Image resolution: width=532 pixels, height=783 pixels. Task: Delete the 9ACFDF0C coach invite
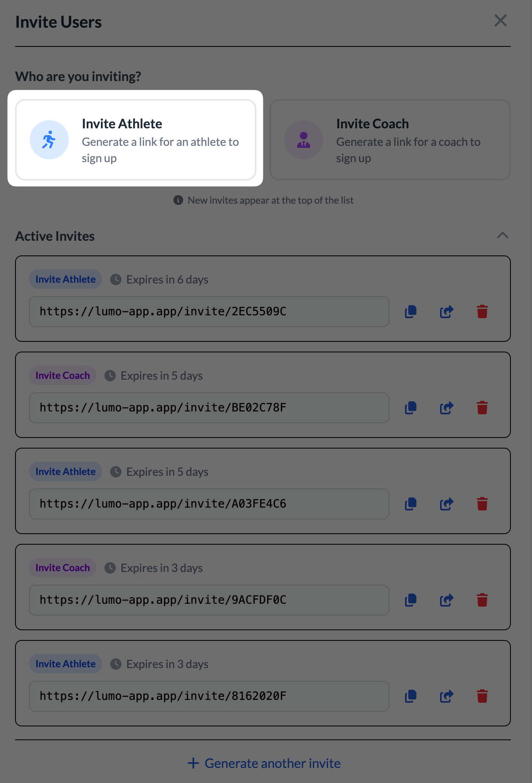click(482, 600)
